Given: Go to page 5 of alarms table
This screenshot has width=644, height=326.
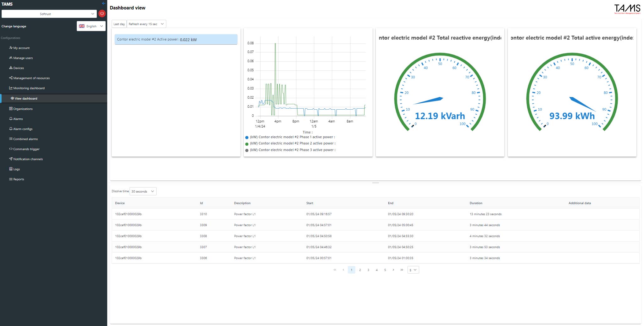Looking at the screenshot, I should [x=385, y=270].
